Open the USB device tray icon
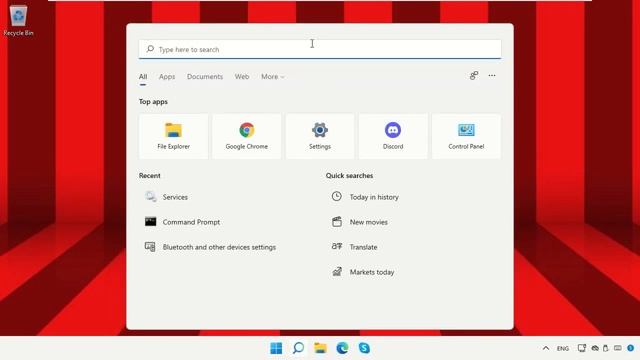 [x=606, y=348]
